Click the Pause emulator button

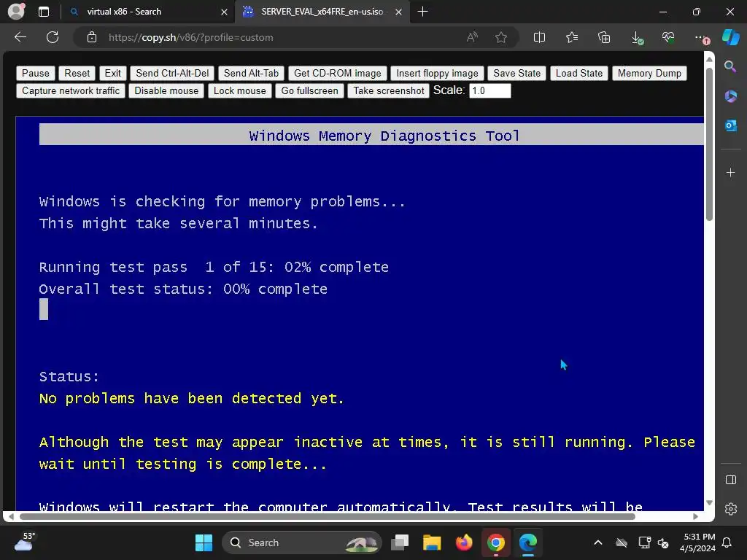click(x=35, y=74)
